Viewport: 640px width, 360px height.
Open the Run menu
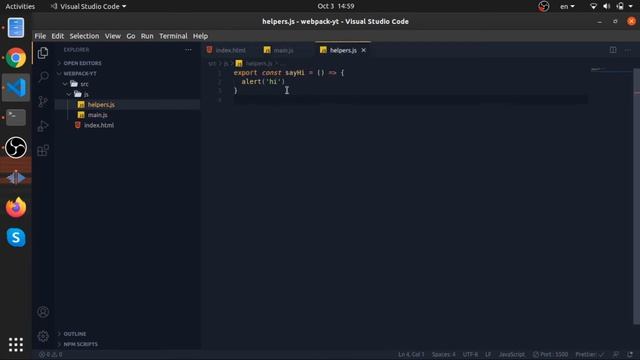click(147, 36)
